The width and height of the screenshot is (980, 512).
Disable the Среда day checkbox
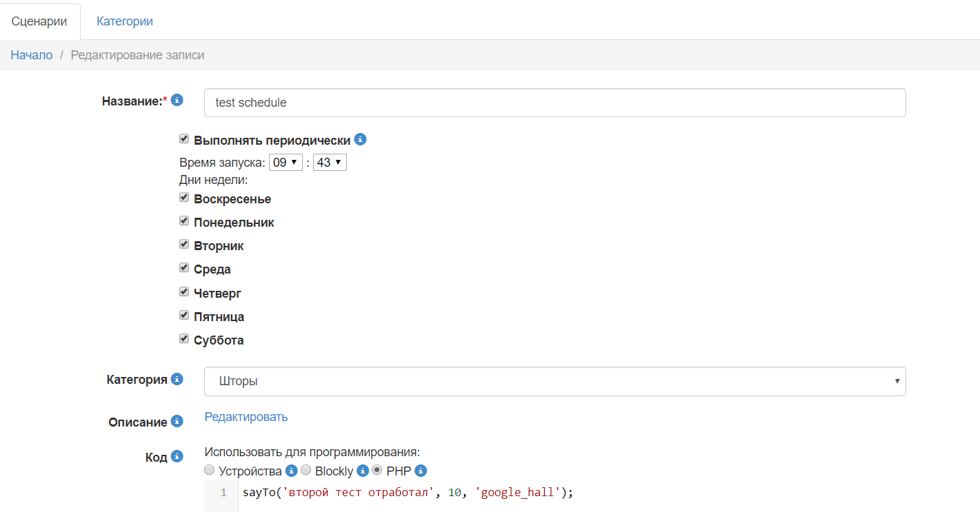[184, 268]
